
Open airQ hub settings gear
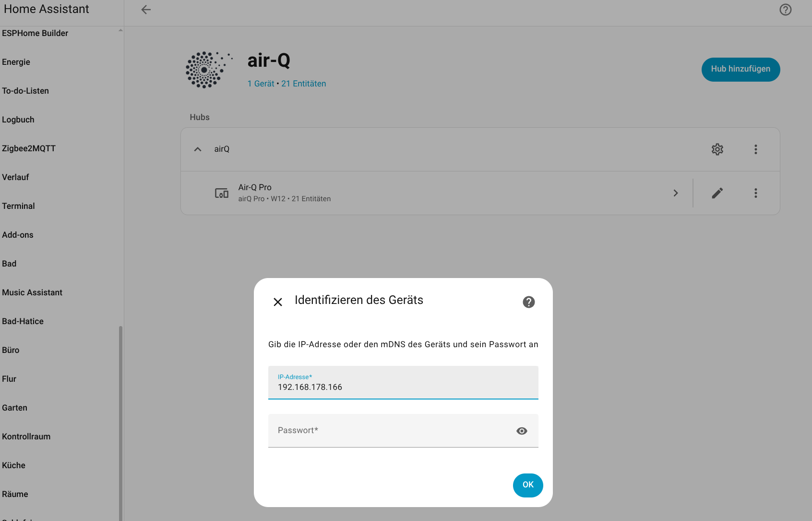pos(717,149)
